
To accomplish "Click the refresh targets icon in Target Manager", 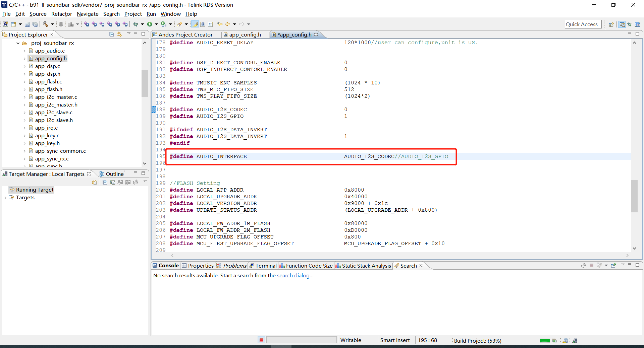I will click(x=135, y=182).
